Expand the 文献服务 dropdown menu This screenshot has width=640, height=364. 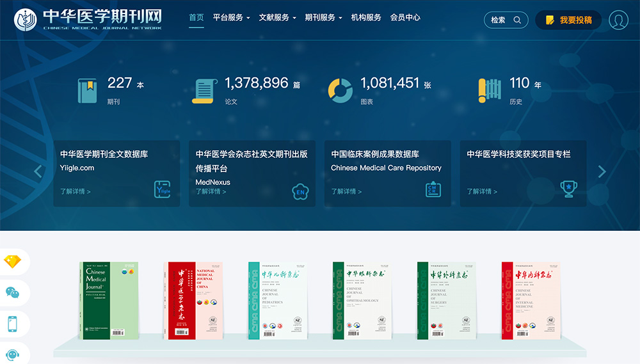(x=277, y=17)
